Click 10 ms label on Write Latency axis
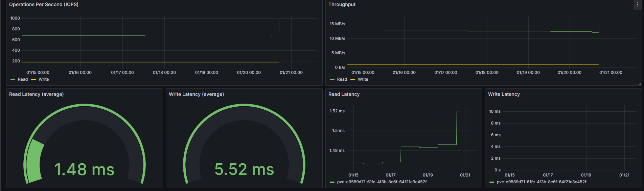This screenshot has height=191, width=644. click(495, 111)
